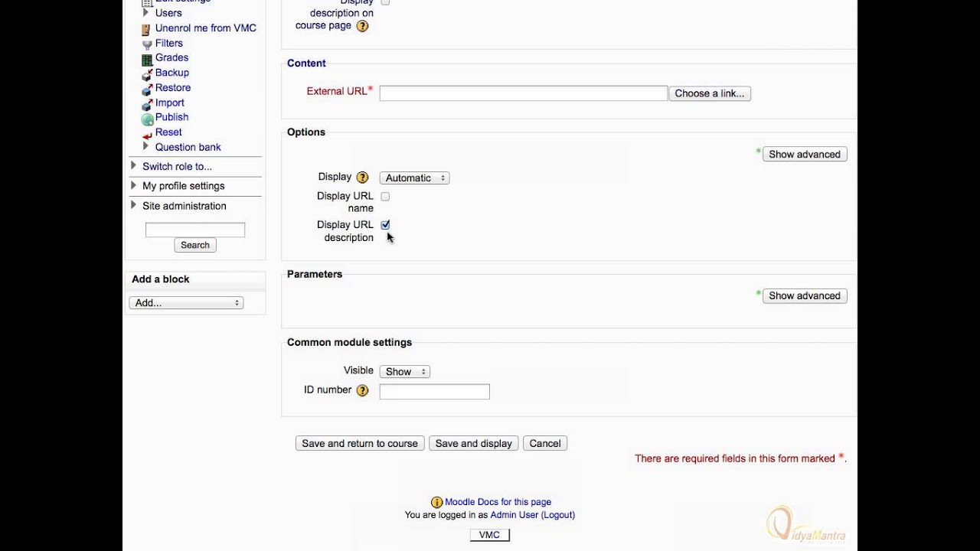The image size is (980, 551).
Task: Click the box icon beside Import
Action: [x=147, y=104]
